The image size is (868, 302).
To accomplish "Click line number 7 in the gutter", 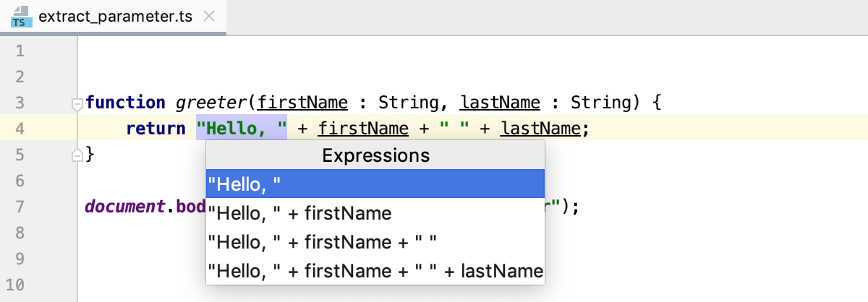I will 20,207.
